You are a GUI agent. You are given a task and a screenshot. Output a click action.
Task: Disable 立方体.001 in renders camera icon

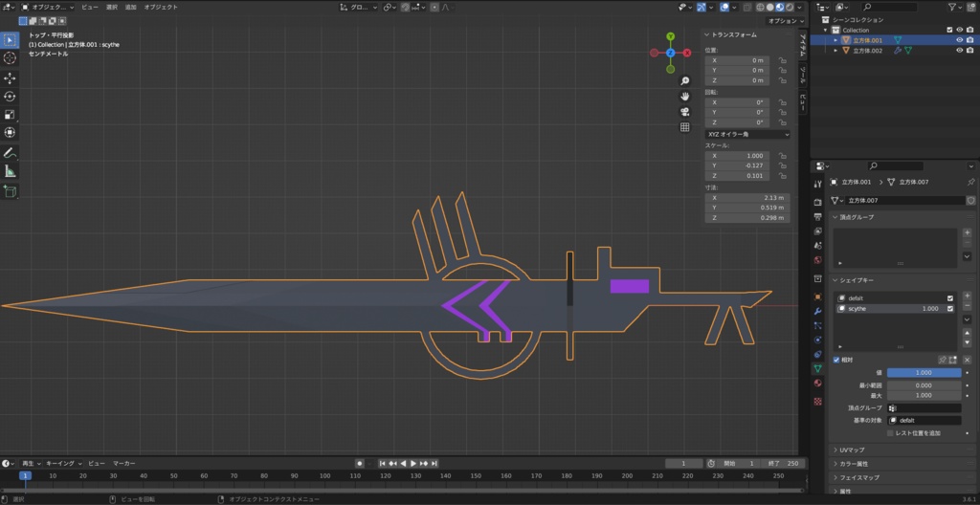[970, 40]
